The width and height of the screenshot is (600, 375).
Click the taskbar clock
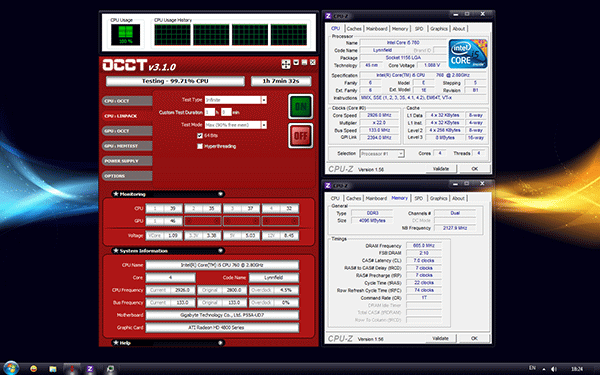[x=577, y=369]
